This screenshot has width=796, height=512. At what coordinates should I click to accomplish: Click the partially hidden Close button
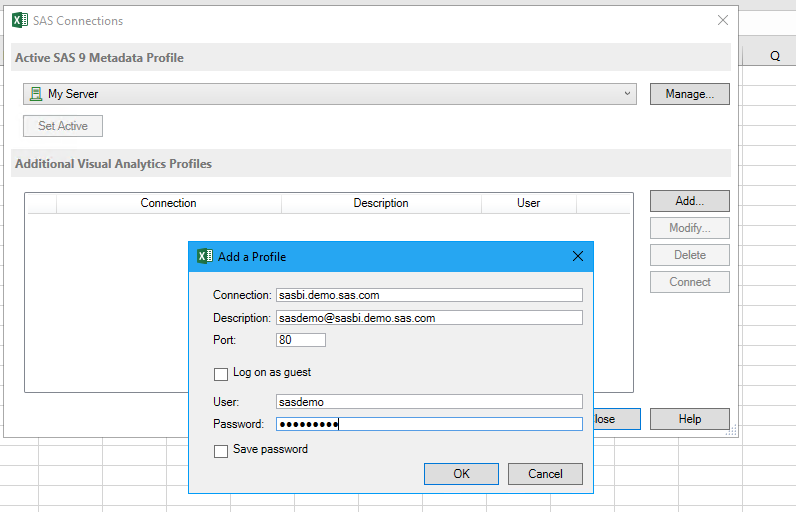point(617,419)
